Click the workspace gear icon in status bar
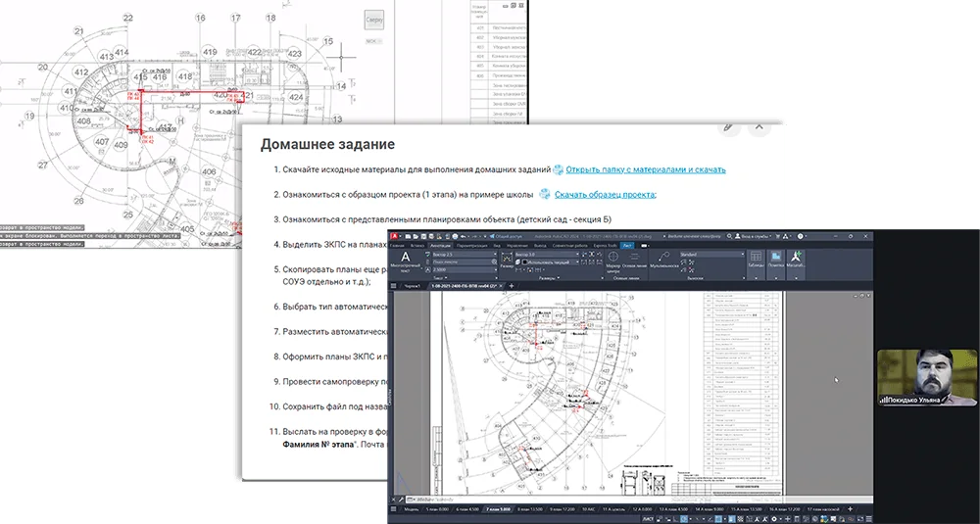Viewport: 980px width, 524px height. [774, 519]
